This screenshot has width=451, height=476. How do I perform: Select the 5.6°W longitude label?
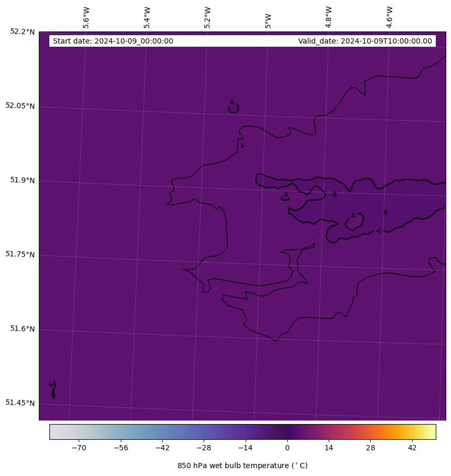(x=86, y=17)
